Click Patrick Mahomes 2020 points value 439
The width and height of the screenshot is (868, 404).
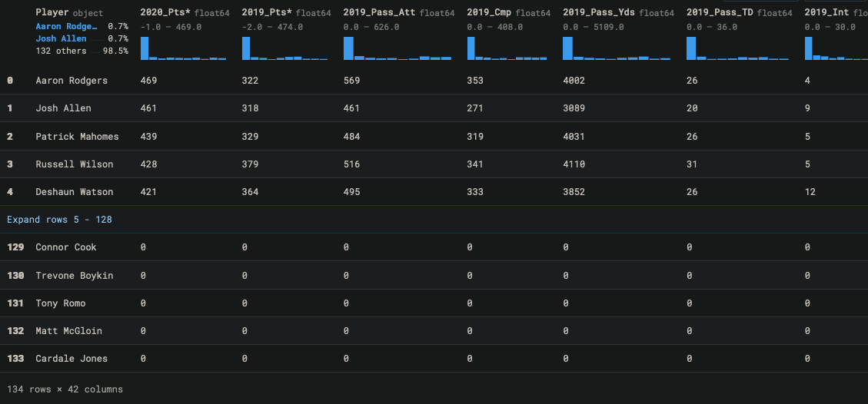(x=148, y=137)
